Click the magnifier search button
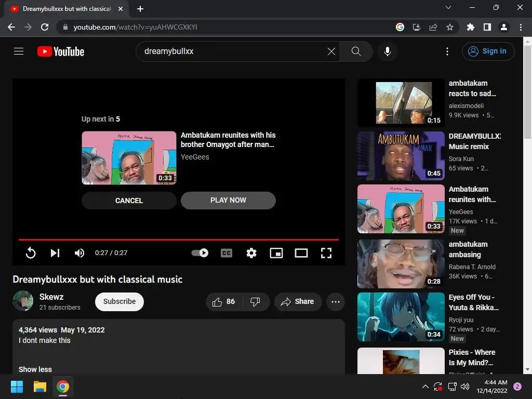532x399 pixels. click(356, 51)
